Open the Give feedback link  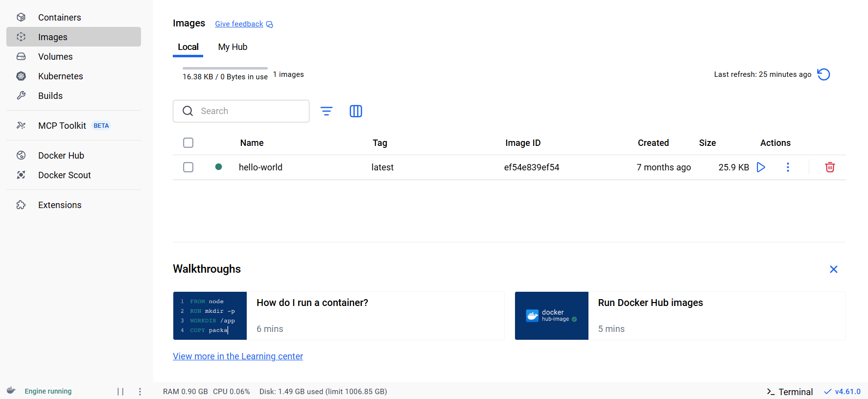click(244, 24)
